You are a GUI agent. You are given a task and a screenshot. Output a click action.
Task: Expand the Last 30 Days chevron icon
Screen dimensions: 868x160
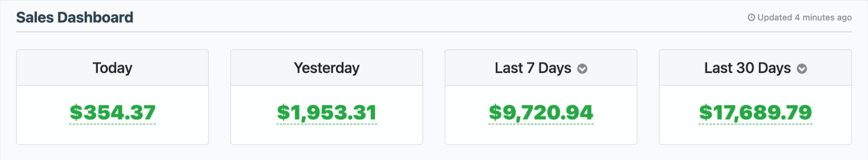point(802,69)
